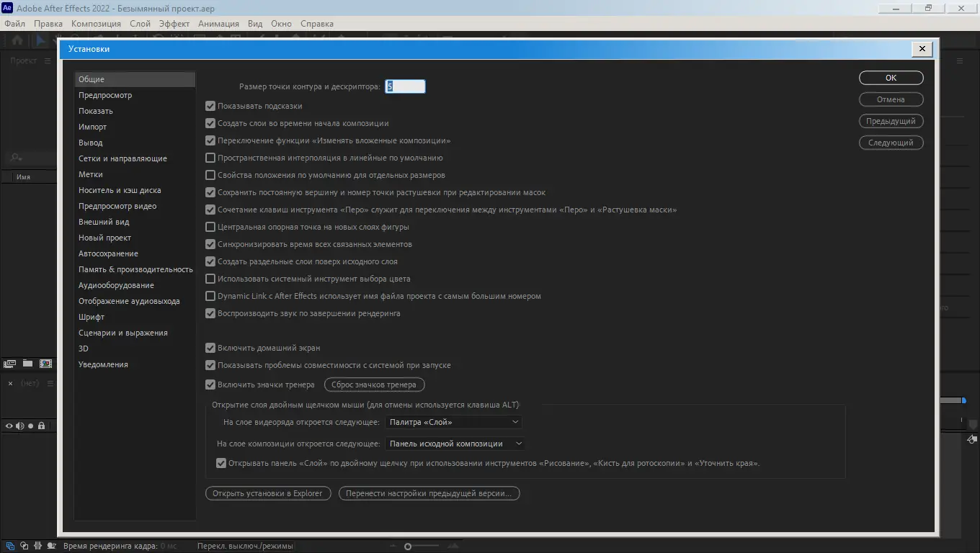Click the new composition icon in Project panel
The height and width of the screenshot is (553, 980).
point(45,364)
